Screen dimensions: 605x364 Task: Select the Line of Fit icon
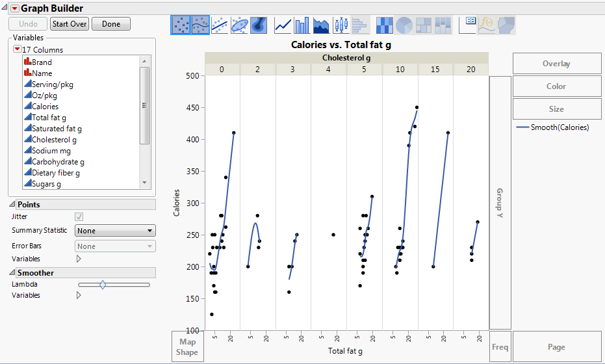click(x=220, y=25)
